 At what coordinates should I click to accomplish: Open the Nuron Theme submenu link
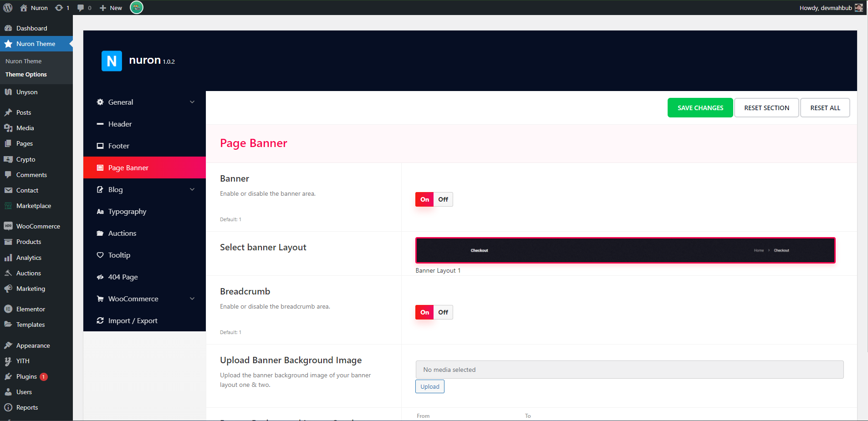(x=23, y=61)
